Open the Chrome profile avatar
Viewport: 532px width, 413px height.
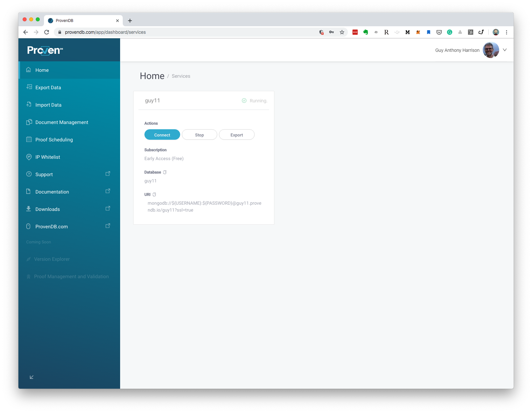coord(496,32)
